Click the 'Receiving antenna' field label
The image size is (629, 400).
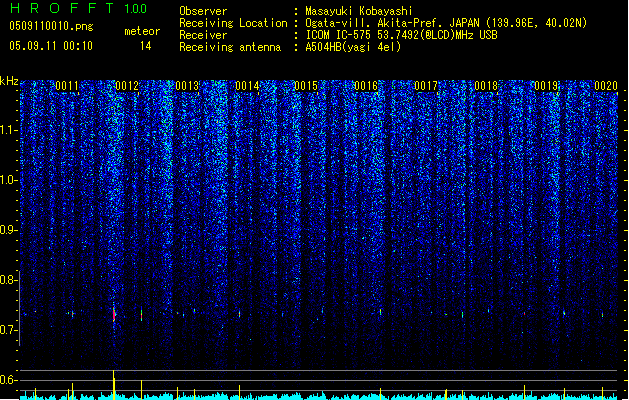[230, 47]
